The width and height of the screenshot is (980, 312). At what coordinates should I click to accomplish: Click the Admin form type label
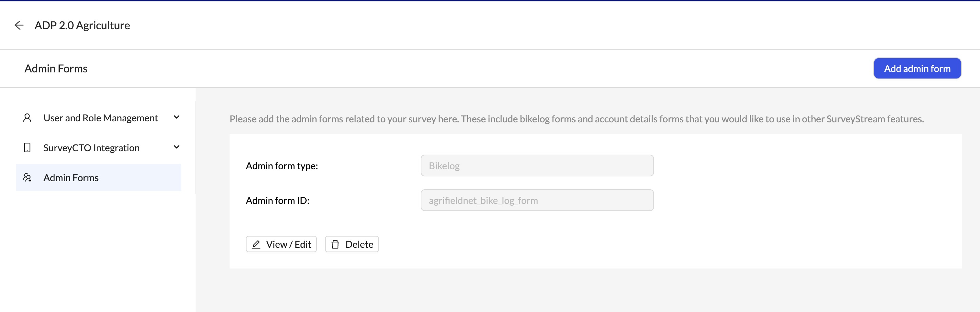pos(282,166)
